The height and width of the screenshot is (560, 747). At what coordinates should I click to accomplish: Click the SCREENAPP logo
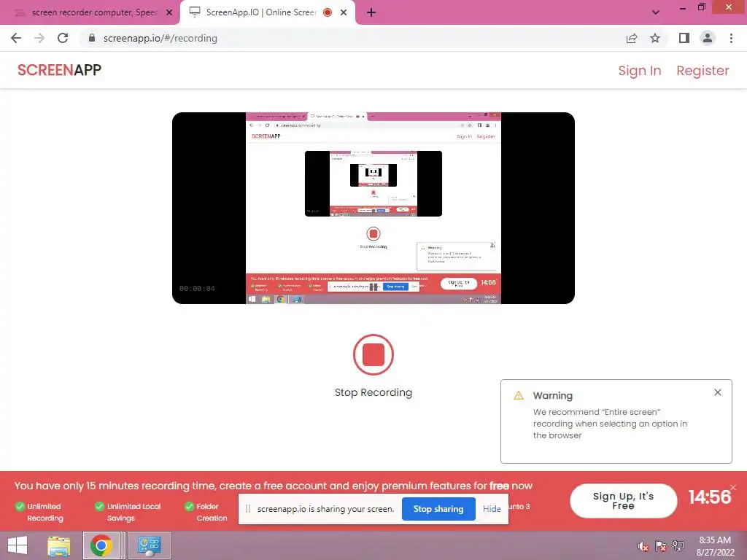[60, 70]
